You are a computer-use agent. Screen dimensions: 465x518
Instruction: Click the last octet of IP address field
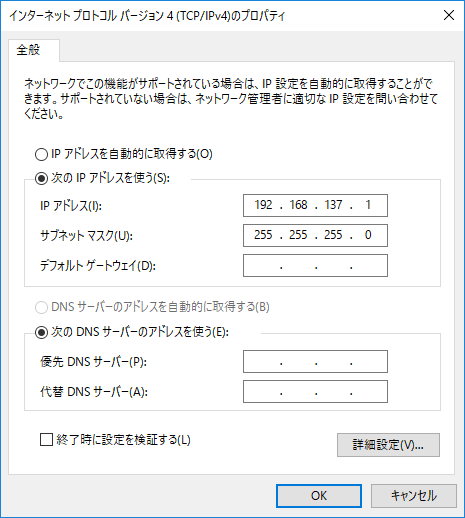tap(368, 205)
